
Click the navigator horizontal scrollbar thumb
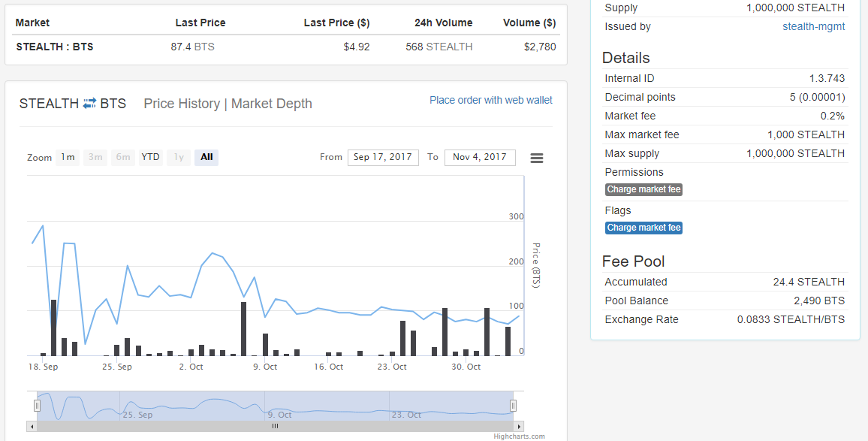click(275, 426)
